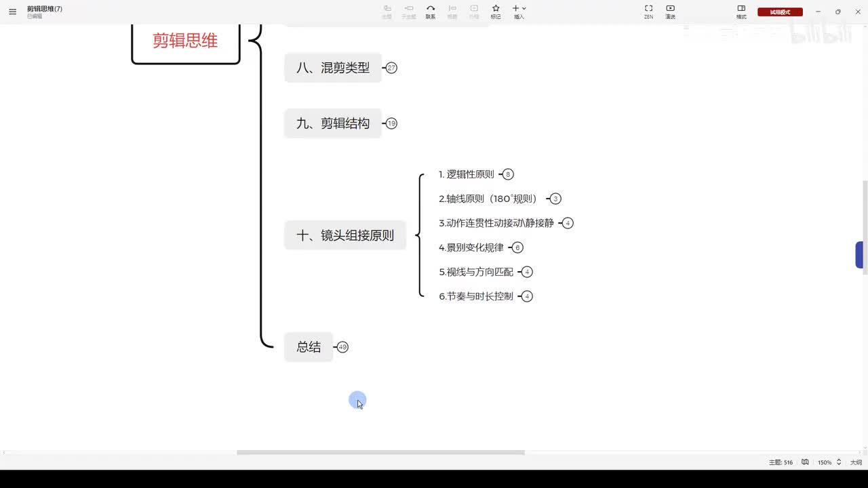The height and width of the screenshot is (488, 868).
Task: Open the 标记 star marker tool
Action: pyautogui.click(x=496, y=12)
